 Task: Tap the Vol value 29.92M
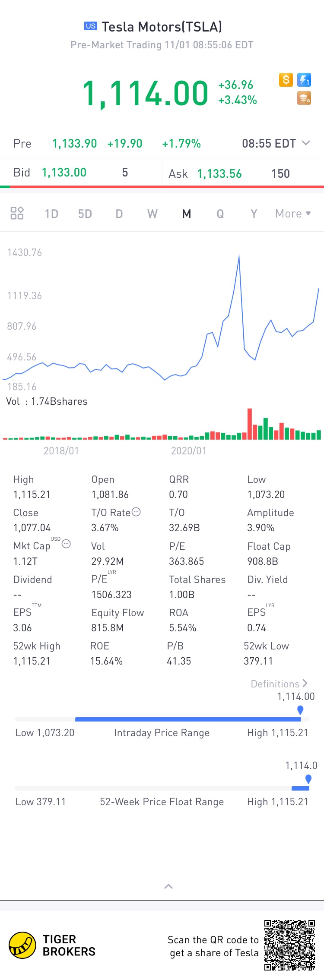(108, 561)
